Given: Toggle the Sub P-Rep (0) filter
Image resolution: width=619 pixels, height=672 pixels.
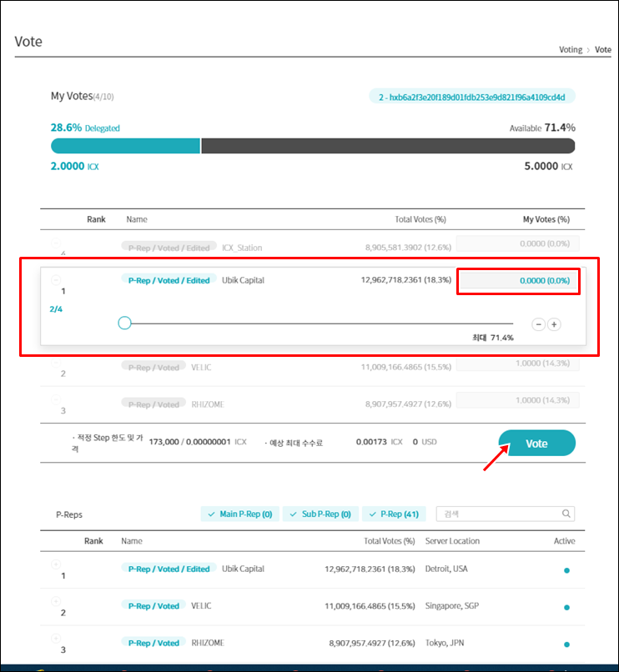Looking at the screenshot, I should pos(320,514).
